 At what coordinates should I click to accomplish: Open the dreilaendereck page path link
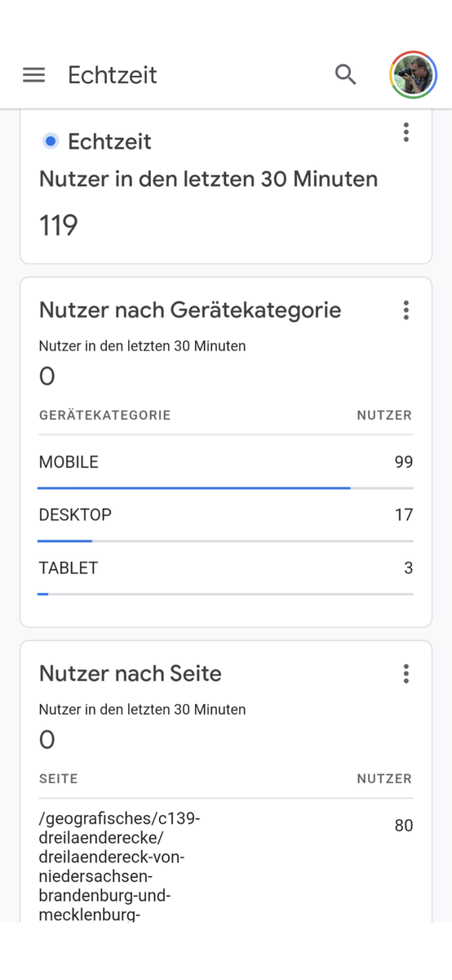(x=120, y=866)
